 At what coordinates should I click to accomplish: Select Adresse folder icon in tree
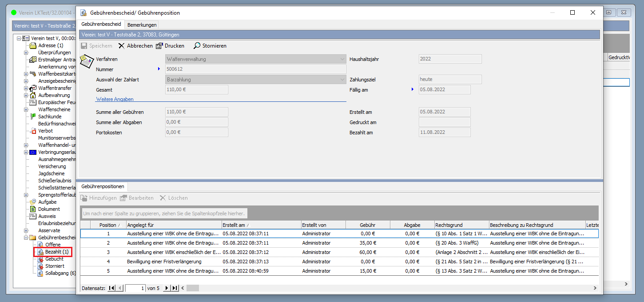pos(32,45)
